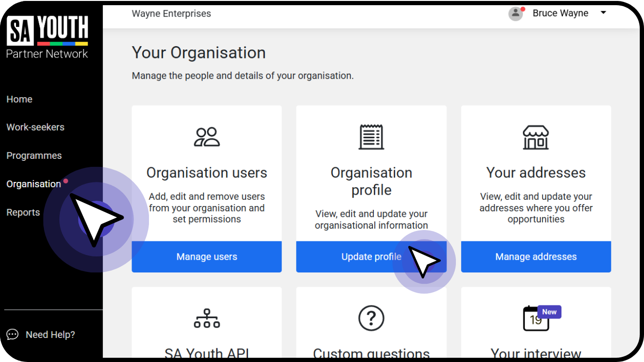Go to Work-seekers in the sidebar
644x362 pixels.
(35, 127)
